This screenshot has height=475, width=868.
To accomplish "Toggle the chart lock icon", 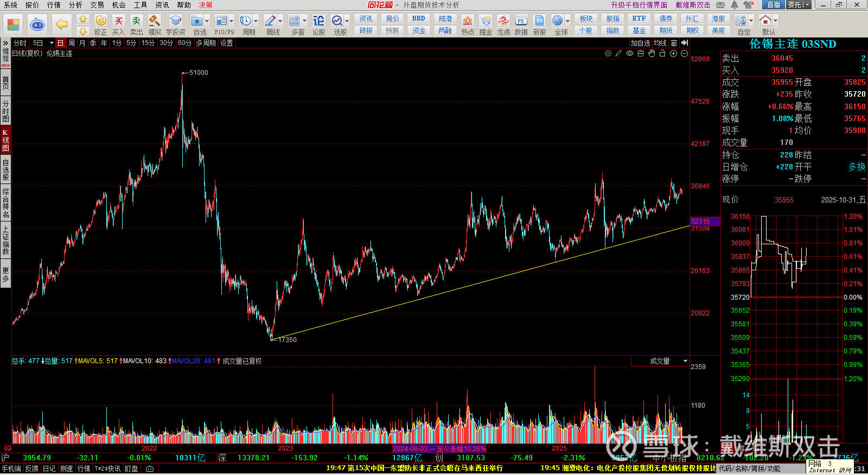I will click(662, 53).
